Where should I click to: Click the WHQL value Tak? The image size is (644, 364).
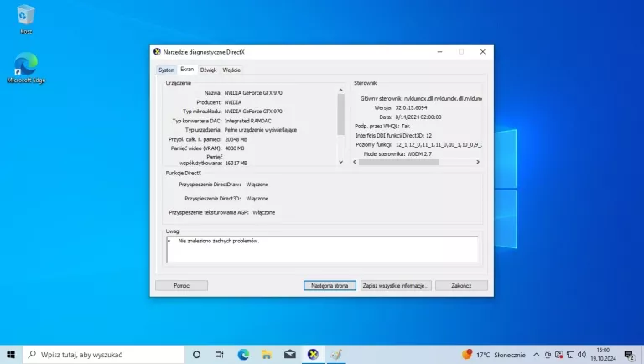point(406,126)
